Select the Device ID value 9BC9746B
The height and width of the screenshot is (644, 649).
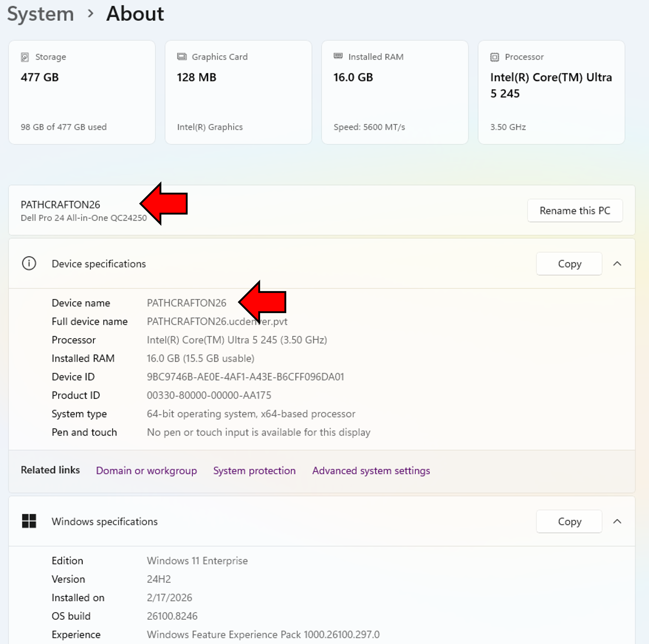[245, 377]
